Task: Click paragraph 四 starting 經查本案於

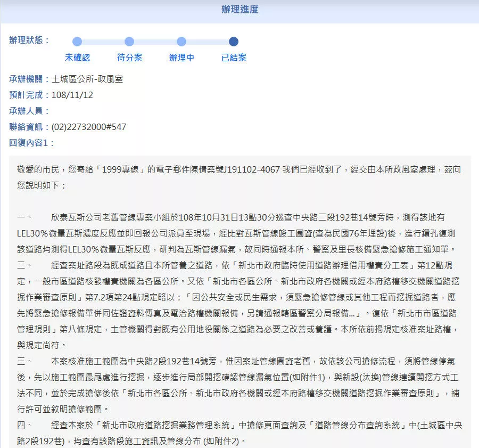Action: pyautogui.click(x=240, y=425)
